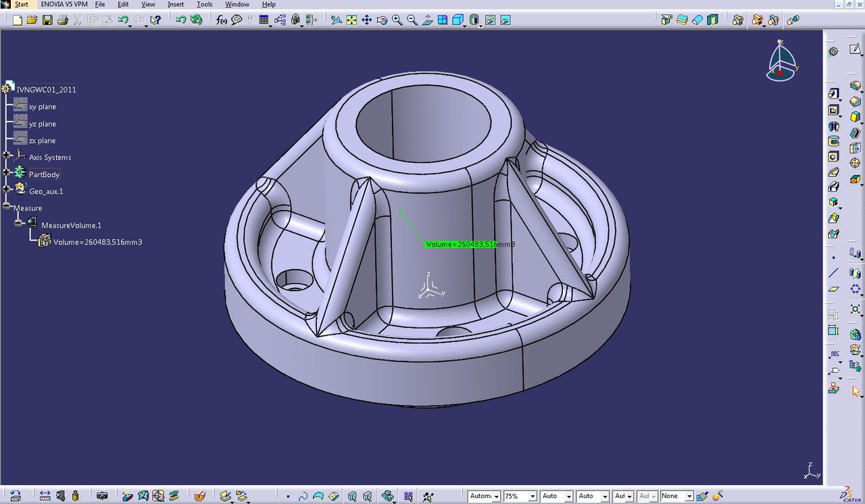
Task: Open the File menu
Action: [100, 4]
